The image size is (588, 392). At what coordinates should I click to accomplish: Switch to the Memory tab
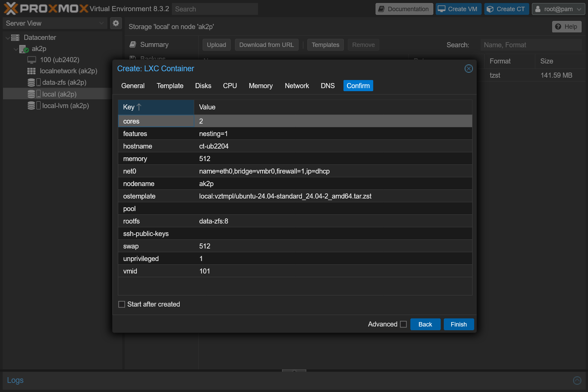[x=261, y=86]
